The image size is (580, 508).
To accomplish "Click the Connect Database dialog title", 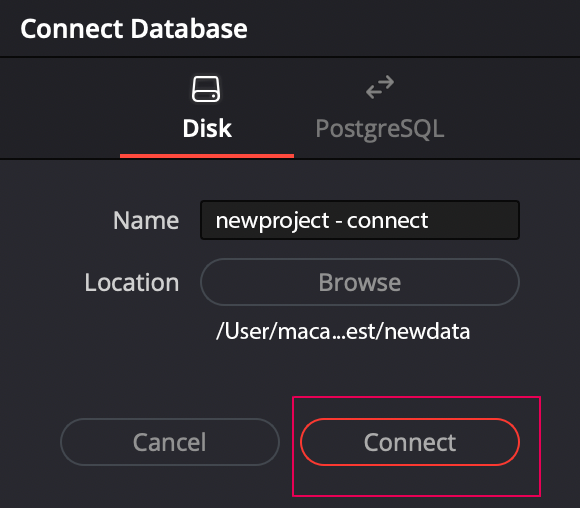I will coord(134,28).
